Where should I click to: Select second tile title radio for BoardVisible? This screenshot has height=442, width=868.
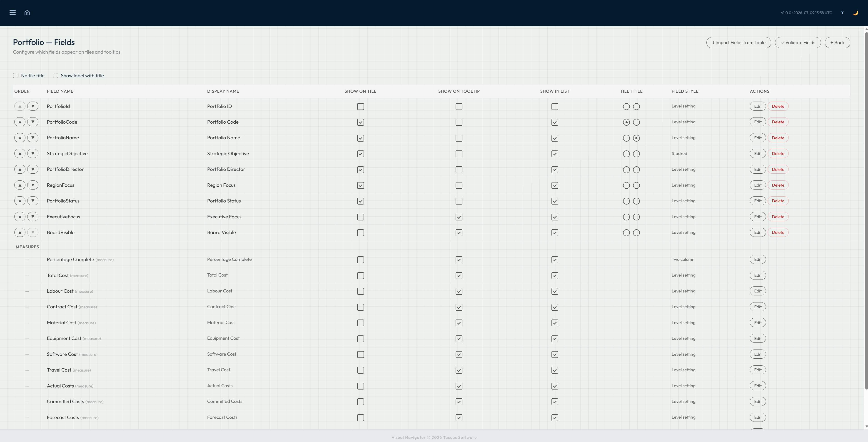pos(636,233)
